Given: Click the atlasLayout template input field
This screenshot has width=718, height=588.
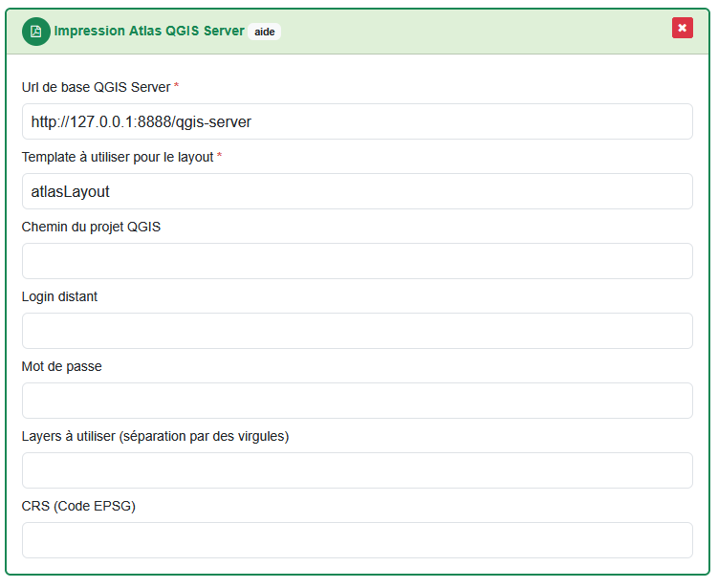Looking at the screenshot, I should pos(357,191).
